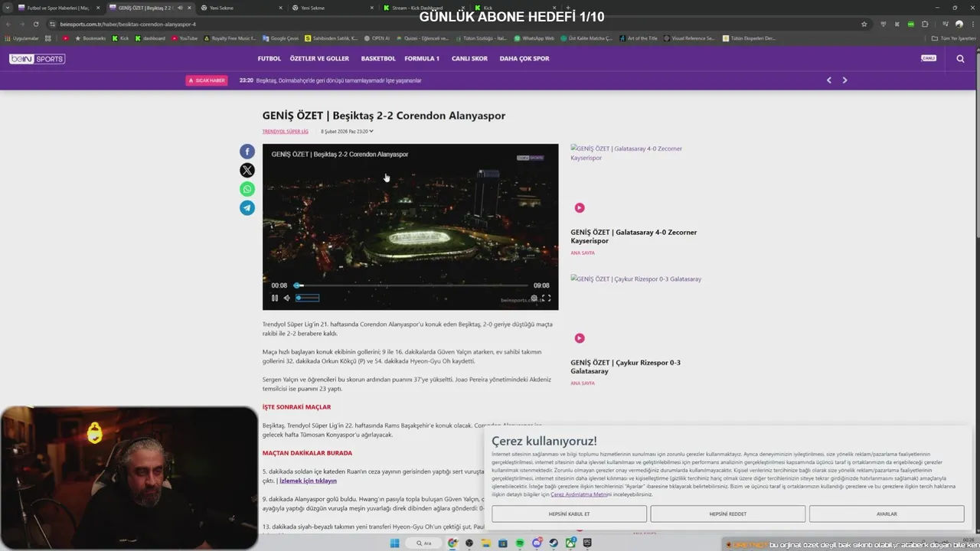980x551 pixels.
Task: Click ANA SAYFA under Rizespor summary
Action: [583, 383]
